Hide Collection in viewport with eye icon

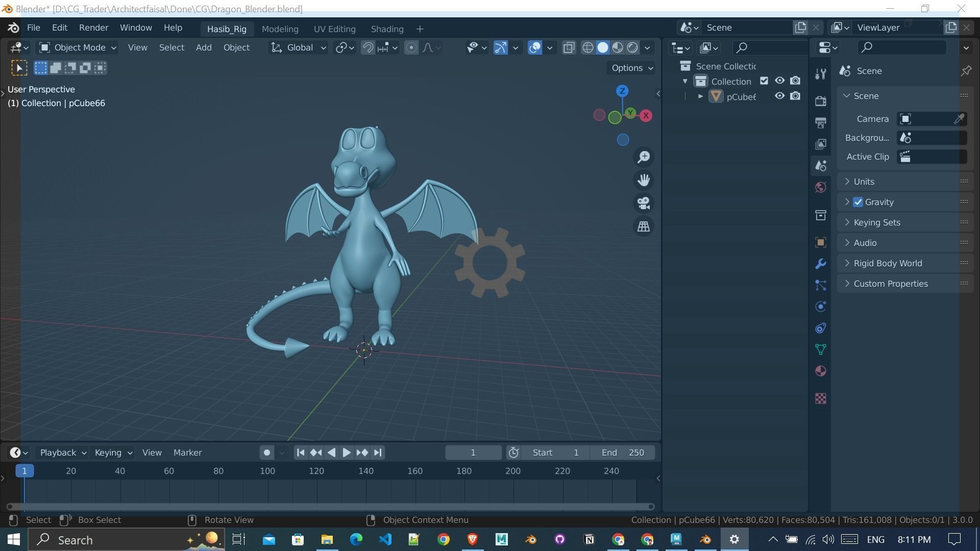pyautogui.click(x=779, y=81)
